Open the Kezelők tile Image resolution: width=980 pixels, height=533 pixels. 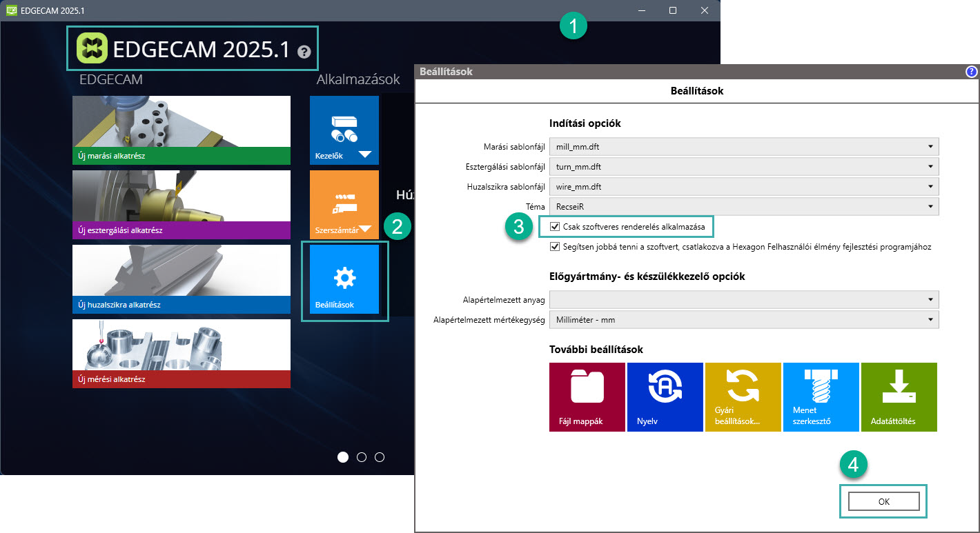coord(344,130)
